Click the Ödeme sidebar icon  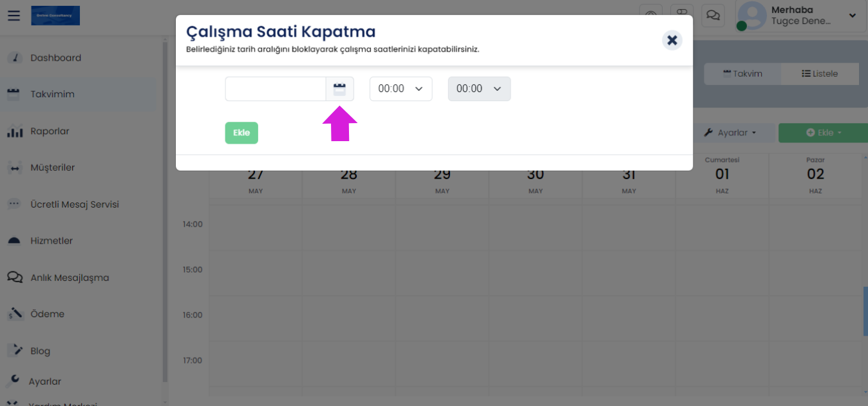pos(14,314)
